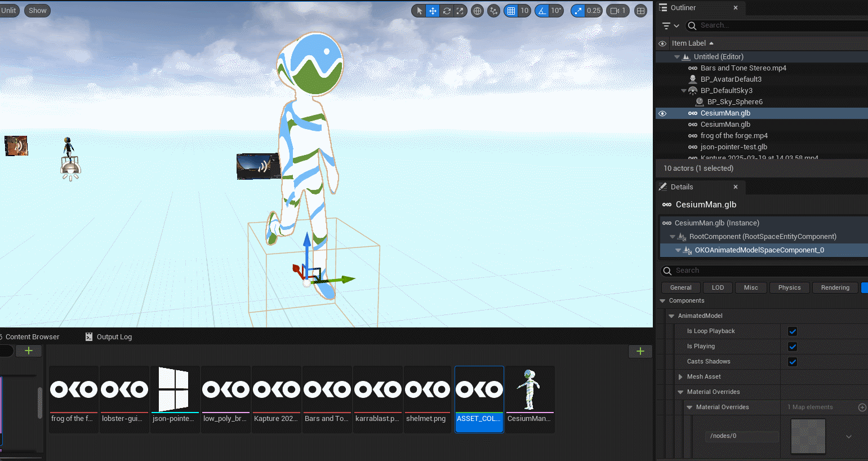Viewport: 868px width, 461px height.
Task: Open the Outliner filter options dropdown
Action: click(x=670, y=25)
